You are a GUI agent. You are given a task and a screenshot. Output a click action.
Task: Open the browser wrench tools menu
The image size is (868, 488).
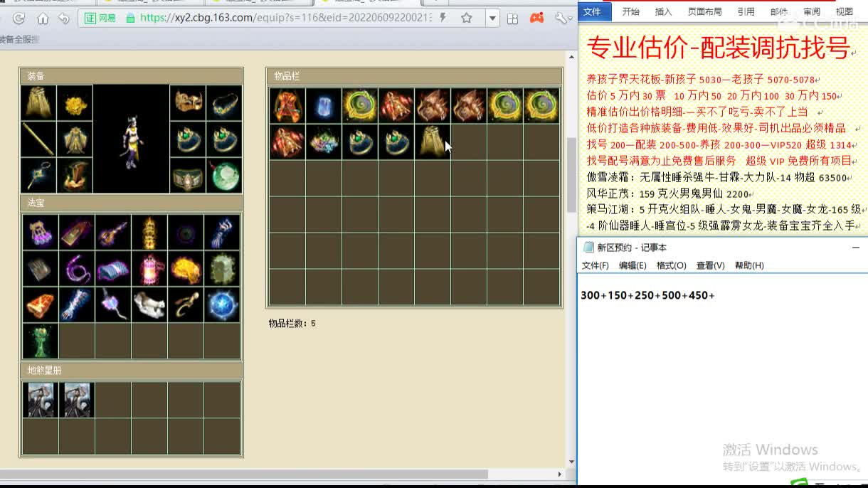coord(561,18)
